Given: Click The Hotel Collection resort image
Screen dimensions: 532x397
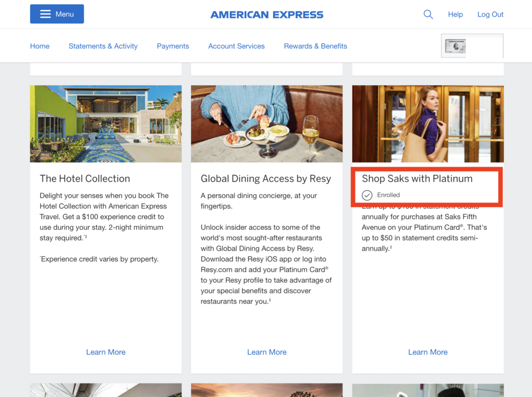Looking at the screenshot, I should pos(106,124).
